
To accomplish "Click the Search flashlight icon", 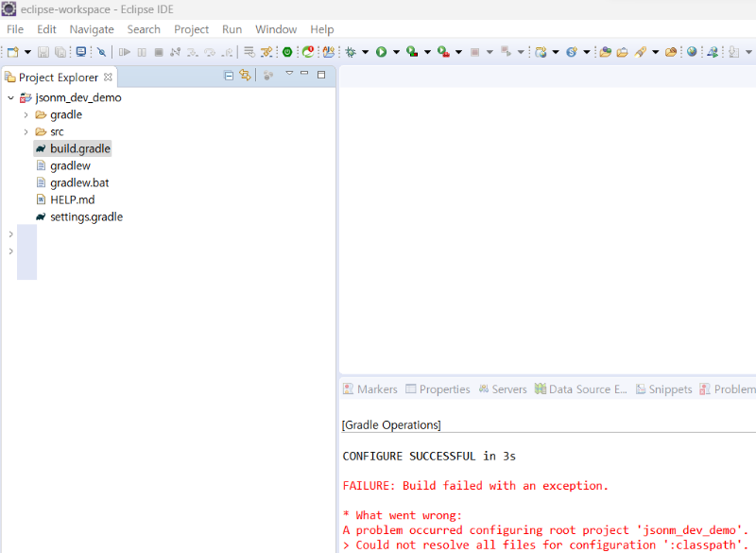I will 641,52.
